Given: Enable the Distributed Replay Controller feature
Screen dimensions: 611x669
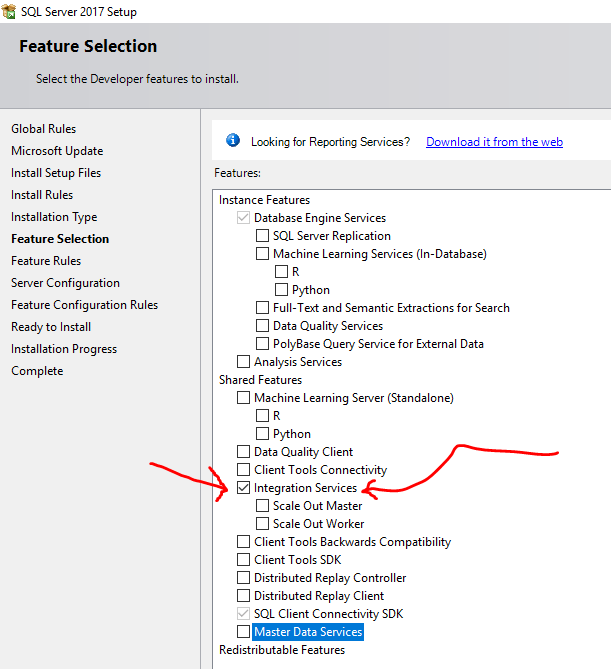Looking at the screenshot, I should pyautogui.click(x=244, y=578).
